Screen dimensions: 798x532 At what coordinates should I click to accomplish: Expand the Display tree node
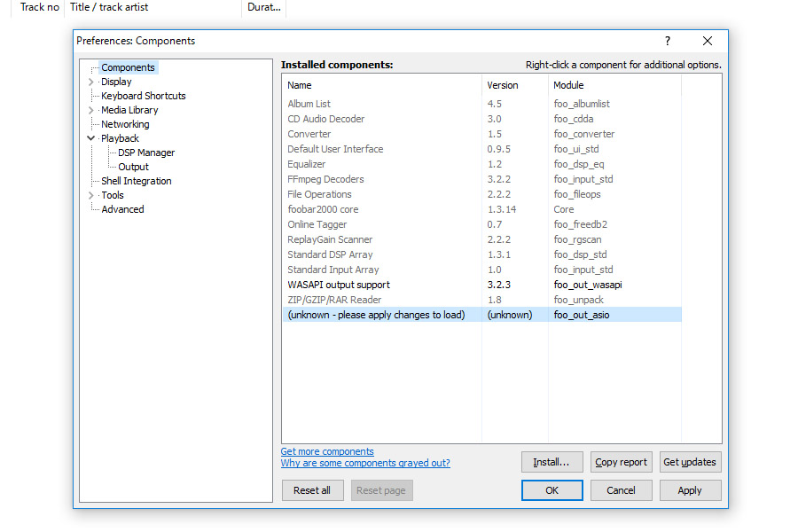tap(90, 82)
